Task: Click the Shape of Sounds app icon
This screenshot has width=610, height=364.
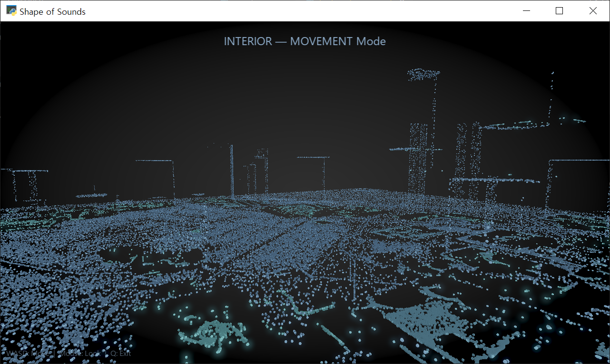Action: coord(11,11)
